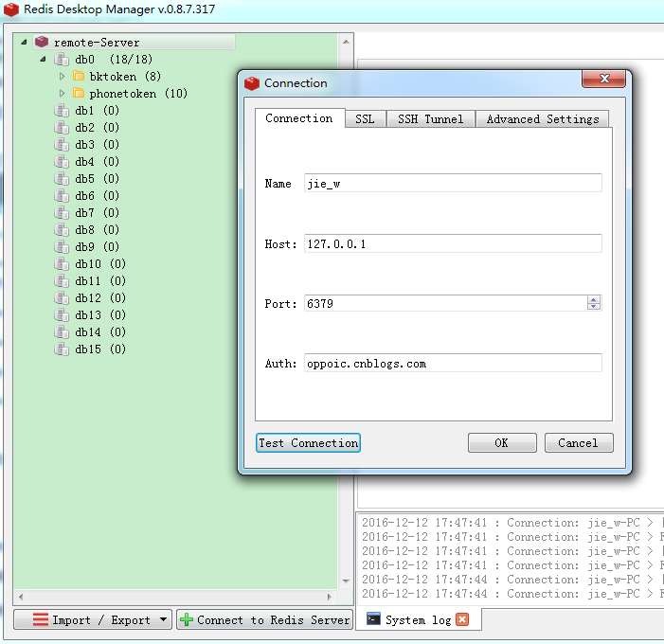
Task: Click the Host input field
Action: pyautogui.click(x=453, y=243)
